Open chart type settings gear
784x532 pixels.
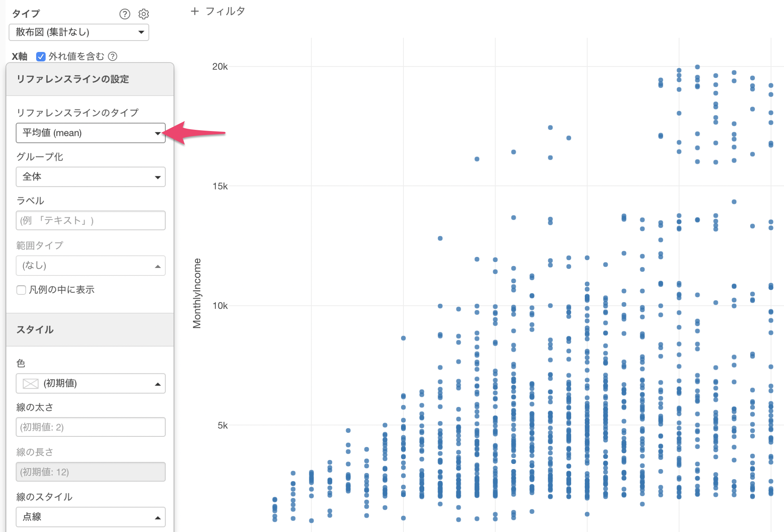click(x=144, y=14)
